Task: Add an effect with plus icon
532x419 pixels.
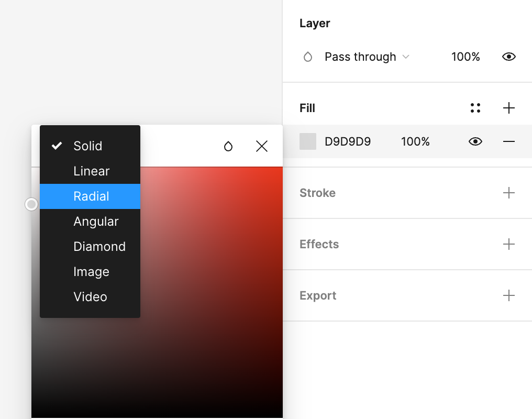Action: 508,244
